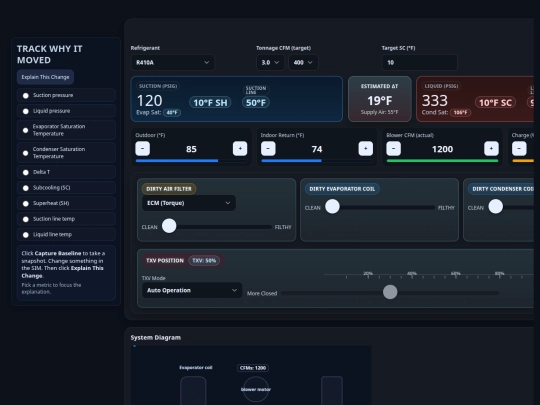
Task: Click the Explain This Change button
Action: click(x=45, y=77)
